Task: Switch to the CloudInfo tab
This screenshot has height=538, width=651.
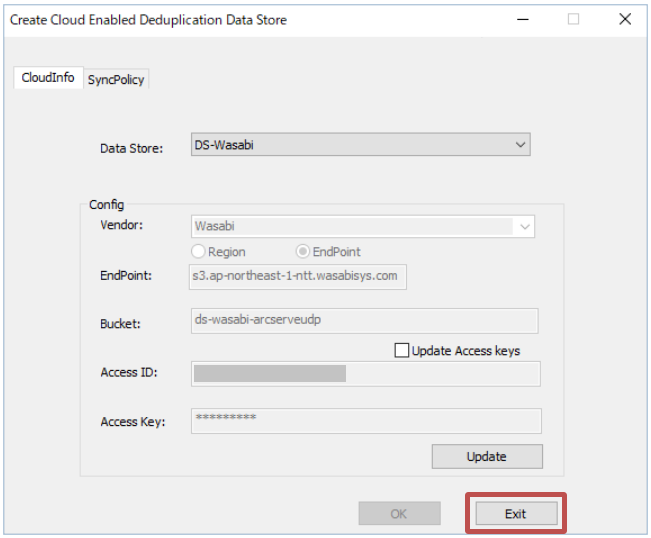Action: [47, 78]
